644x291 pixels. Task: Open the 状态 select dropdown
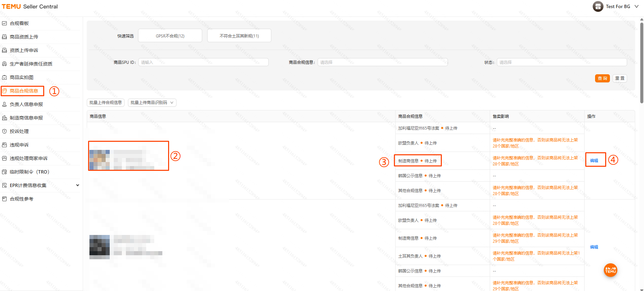tap(562, 62)
